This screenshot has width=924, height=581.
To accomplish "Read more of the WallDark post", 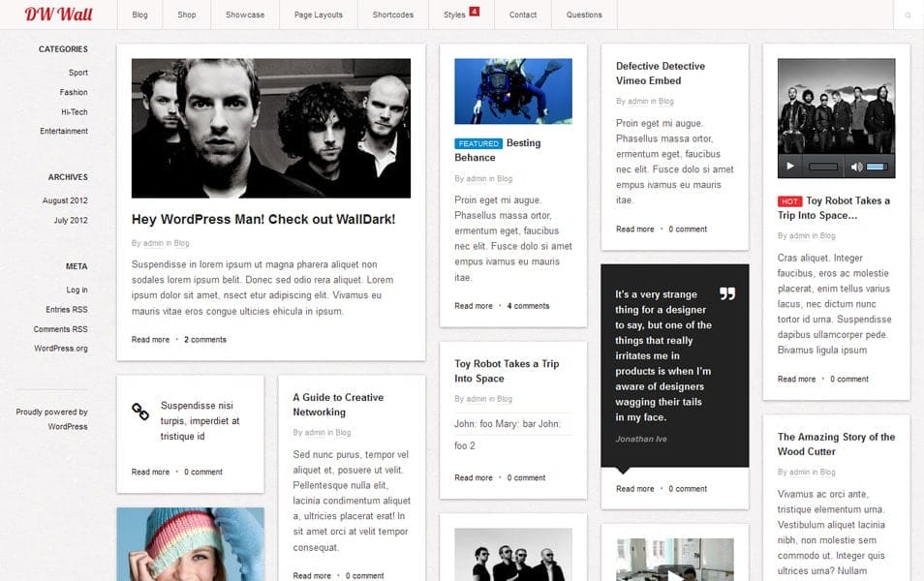I will click(150, 340).
